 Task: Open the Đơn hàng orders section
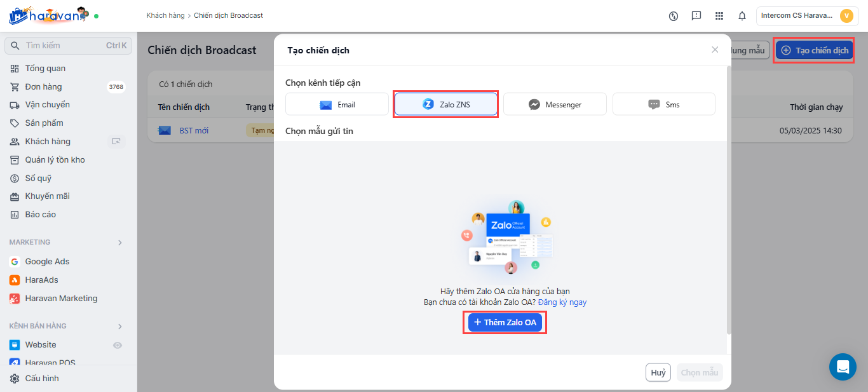(43, 86)
